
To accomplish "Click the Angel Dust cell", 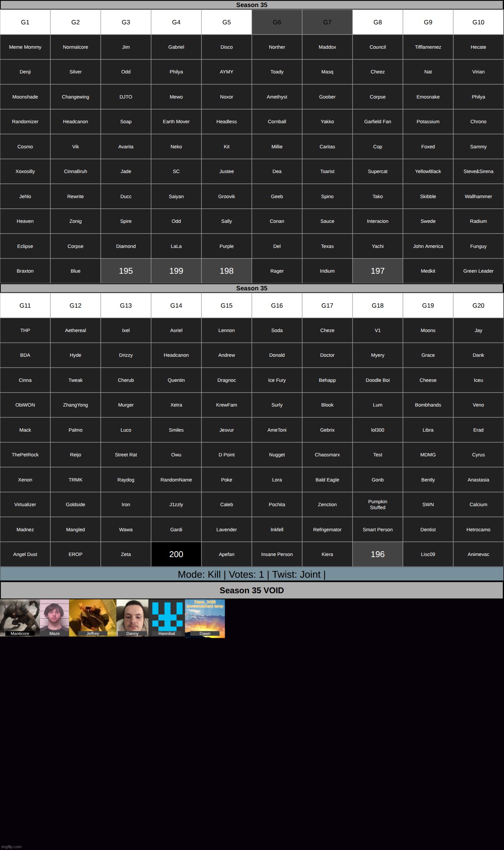I will 25,554.
